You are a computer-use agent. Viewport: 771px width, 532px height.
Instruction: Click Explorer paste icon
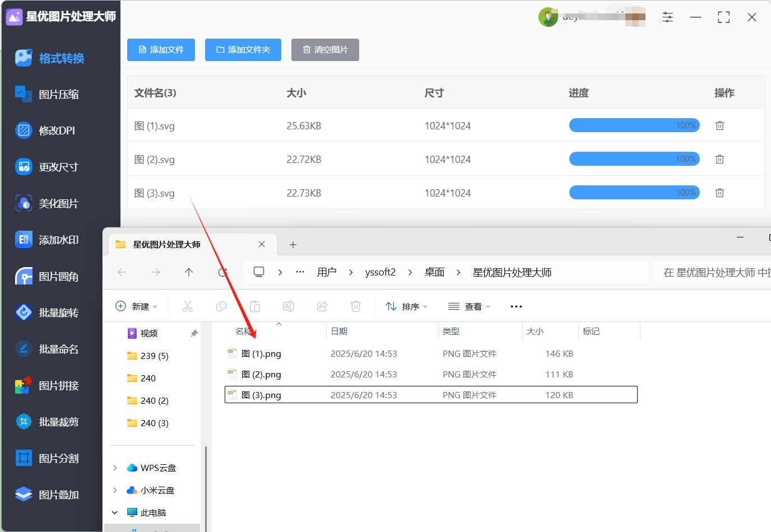255,306
